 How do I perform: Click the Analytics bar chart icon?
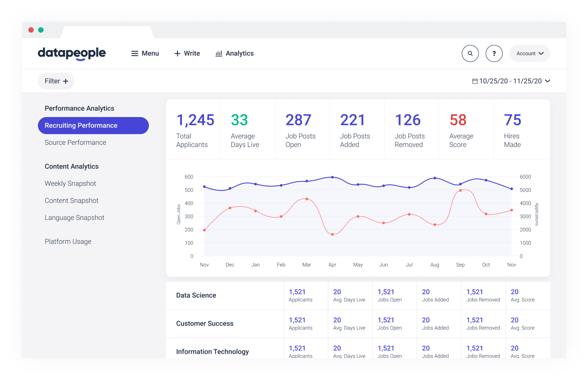click(x=219, y=53)
